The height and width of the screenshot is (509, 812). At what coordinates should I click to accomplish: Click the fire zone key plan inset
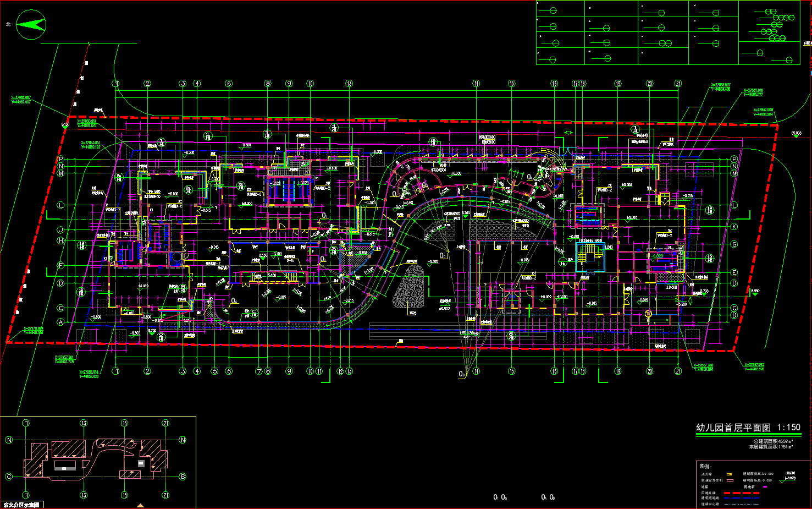98,459
